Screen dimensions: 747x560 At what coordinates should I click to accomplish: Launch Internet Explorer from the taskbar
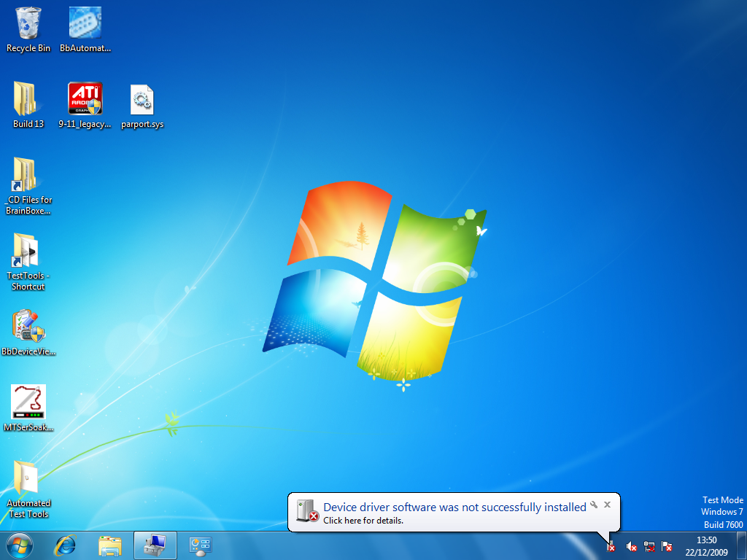65,545
